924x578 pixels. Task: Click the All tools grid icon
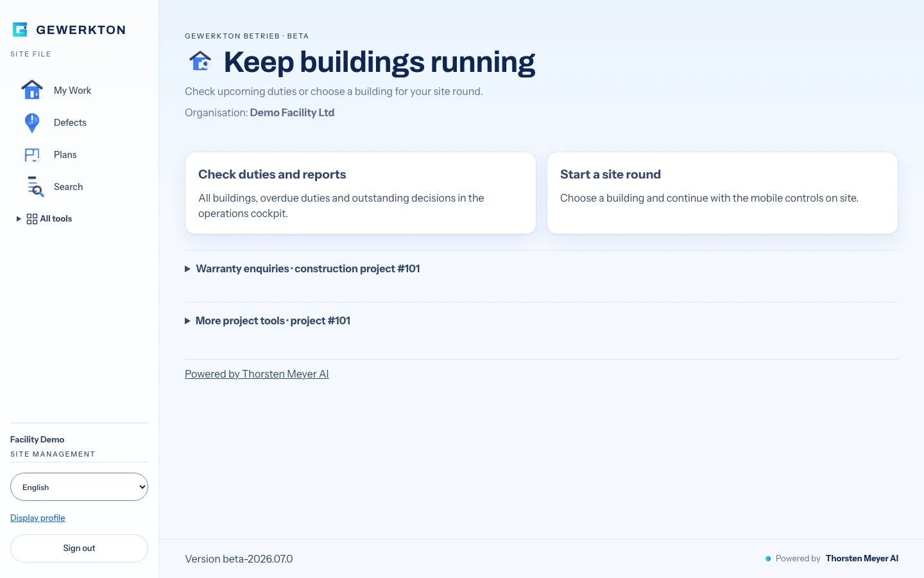[32, 219]
